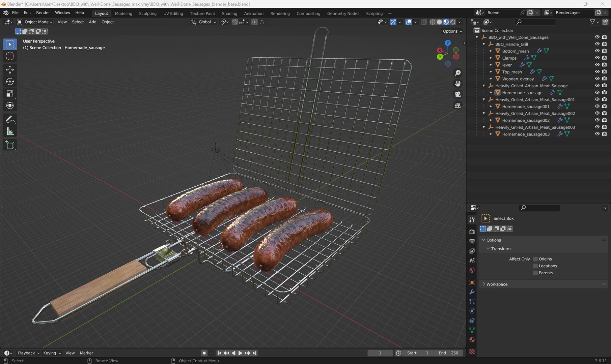
Task: Open the Render menu
Action: [x=43, y=12]
